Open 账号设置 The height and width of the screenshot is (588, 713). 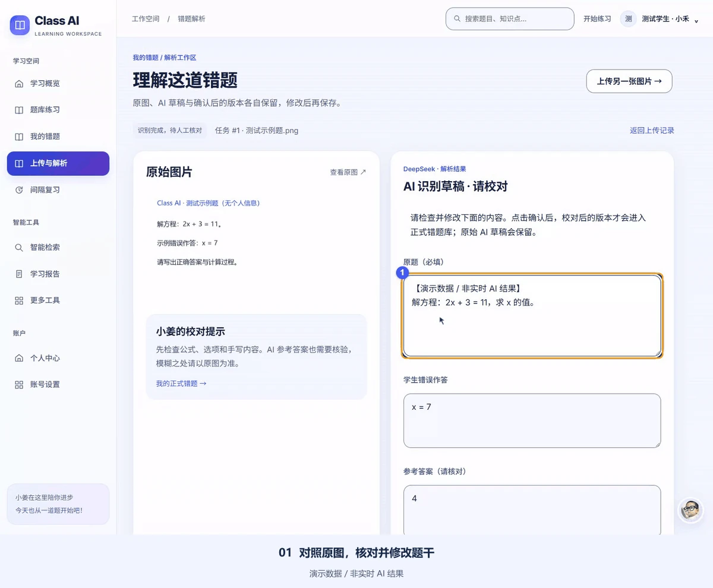coord(58,384)
